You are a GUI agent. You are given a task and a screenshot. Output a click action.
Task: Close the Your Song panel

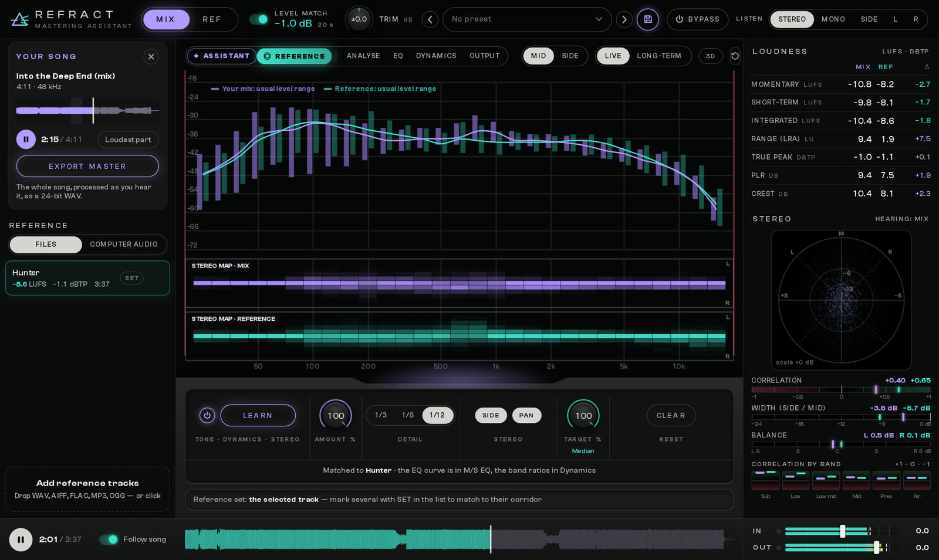[x=151, y=57]
